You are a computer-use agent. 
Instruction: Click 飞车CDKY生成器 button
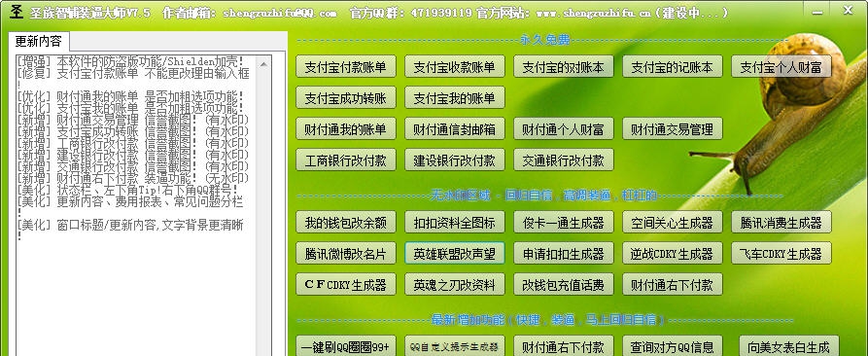[781, 253]
